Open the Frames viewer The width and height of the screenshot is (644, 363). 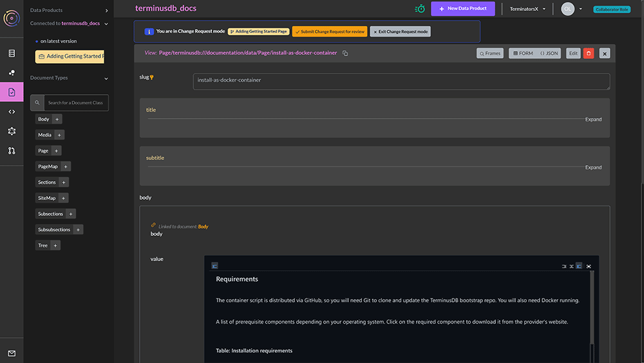click(490, 54)
